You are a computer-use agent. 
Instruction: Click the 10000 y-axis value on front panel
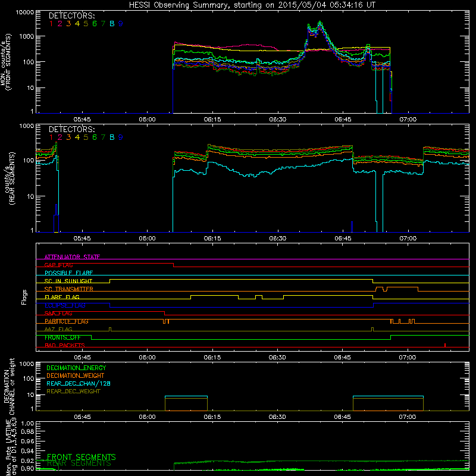pyautogui.click(x=25, y=12)
